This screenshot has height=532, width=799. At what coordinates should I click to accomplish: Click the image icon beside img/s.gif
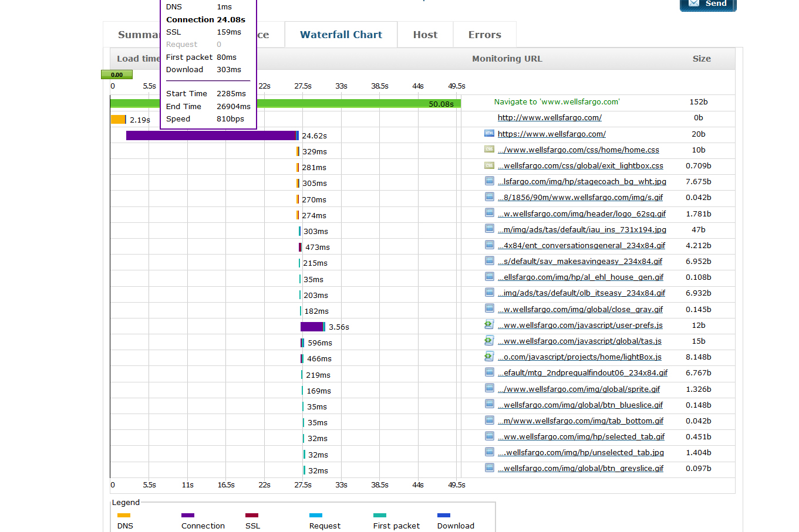pyautogui.click(x=489, y=196)
